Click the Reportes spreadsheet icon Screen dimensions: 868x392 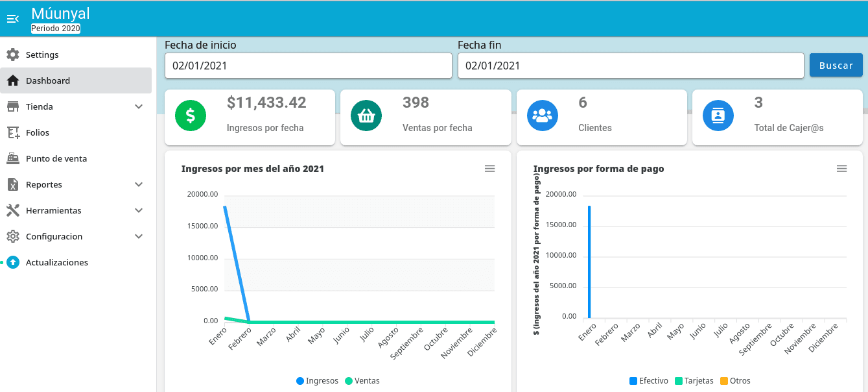[x=13, y=184]
